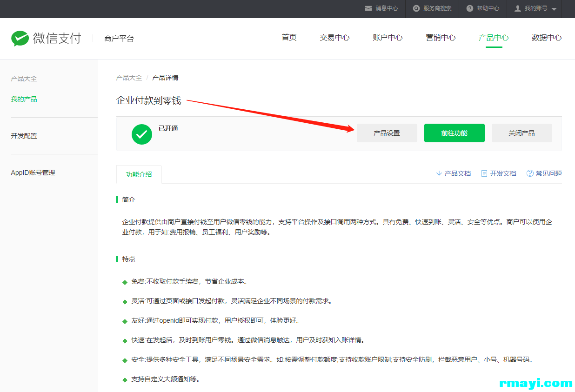Open 开发配置 in the left sidebar

click(x=24, y=136)
